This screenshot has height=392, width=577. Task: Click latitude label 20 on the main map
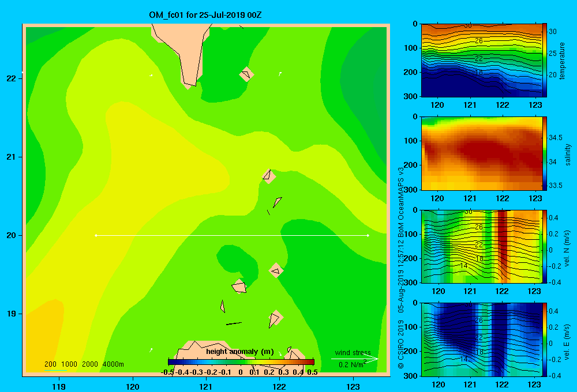pos(11,235)
